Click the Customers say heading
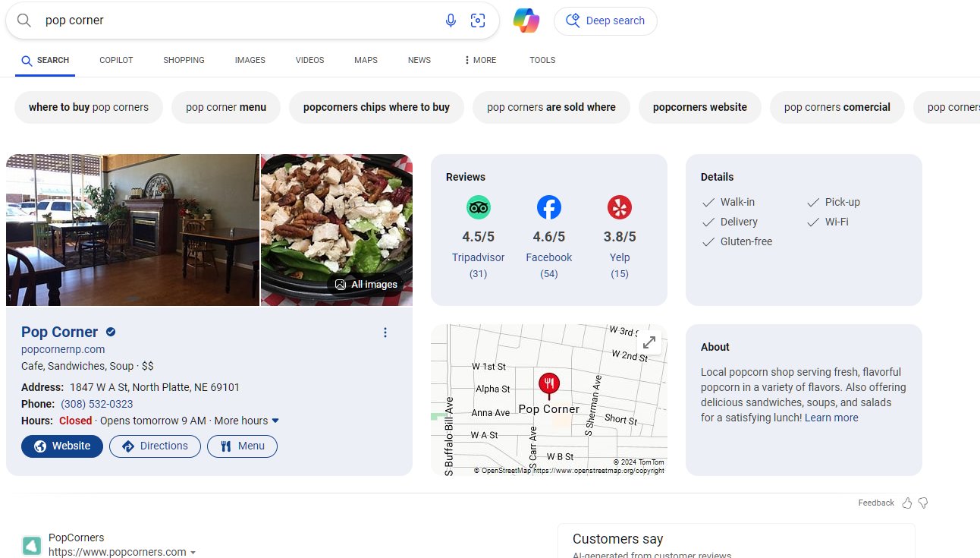Image resolution: width=980 pixels, height=558 pixels. 617,539
